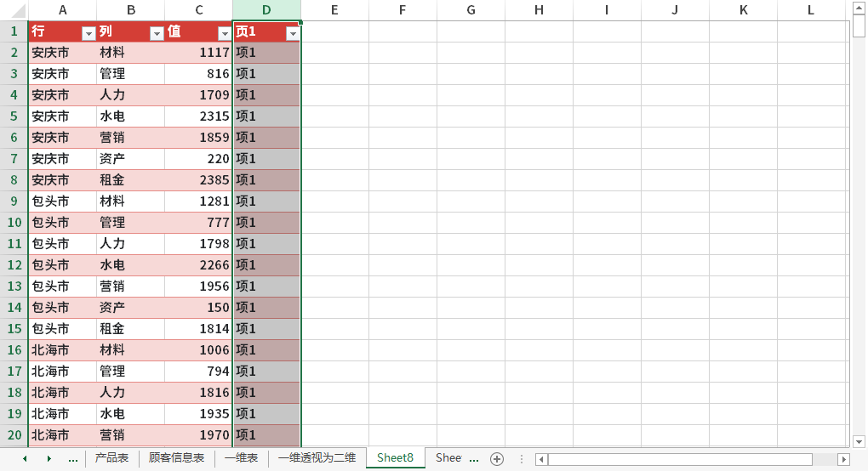Click cell with value 1956
Viewport: 868px width, 471px height.
pyautogui.click(x=199, y=287)
